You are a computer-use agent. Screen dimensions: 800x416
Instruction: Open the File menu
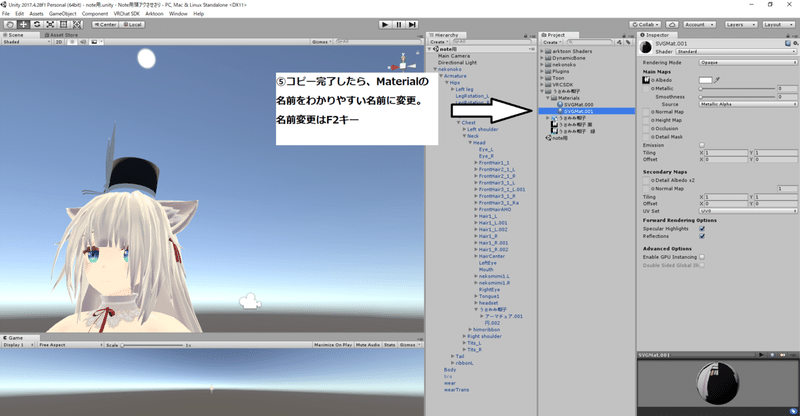point(6,14)
